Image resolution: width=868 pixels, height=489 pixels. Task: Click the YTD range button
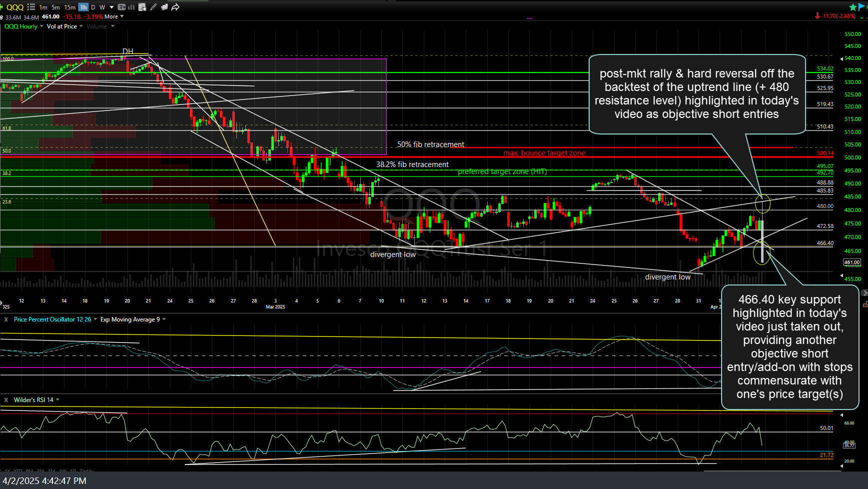tap(17, 470)
